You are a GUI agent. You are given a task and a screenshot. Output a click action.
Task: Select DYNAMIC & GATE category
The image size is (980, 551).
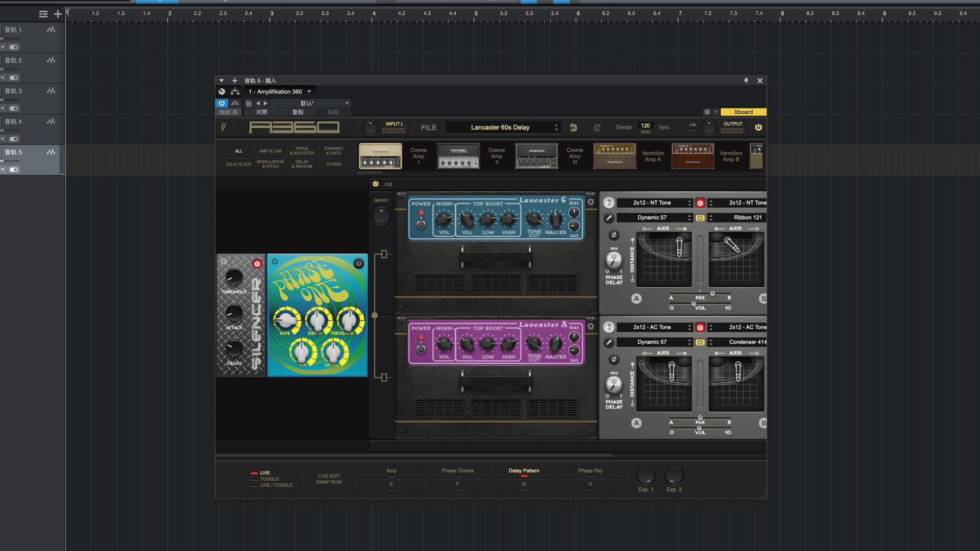click(334, 151)
